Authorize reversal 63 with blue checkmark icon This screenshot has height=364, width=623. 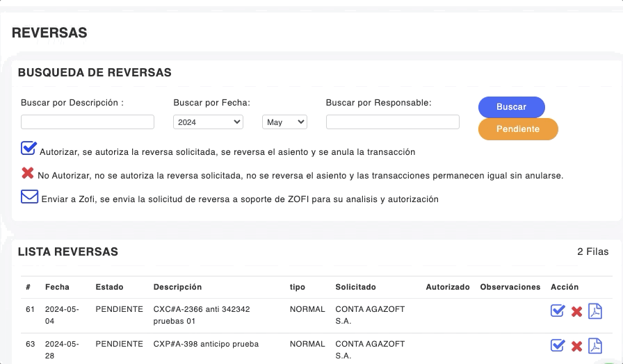pyautogui.click(x=557, y=345)
